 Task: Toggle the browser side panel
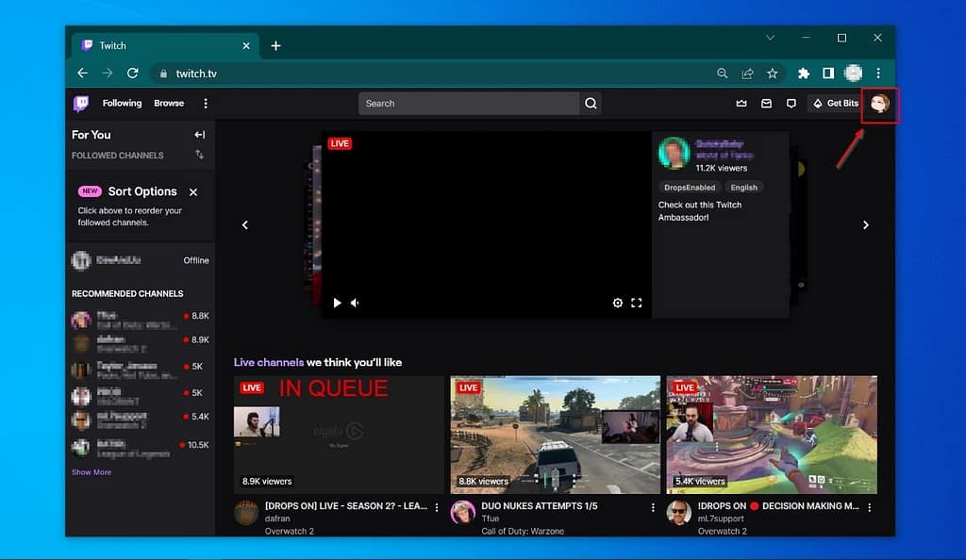[x=828, y=74]
